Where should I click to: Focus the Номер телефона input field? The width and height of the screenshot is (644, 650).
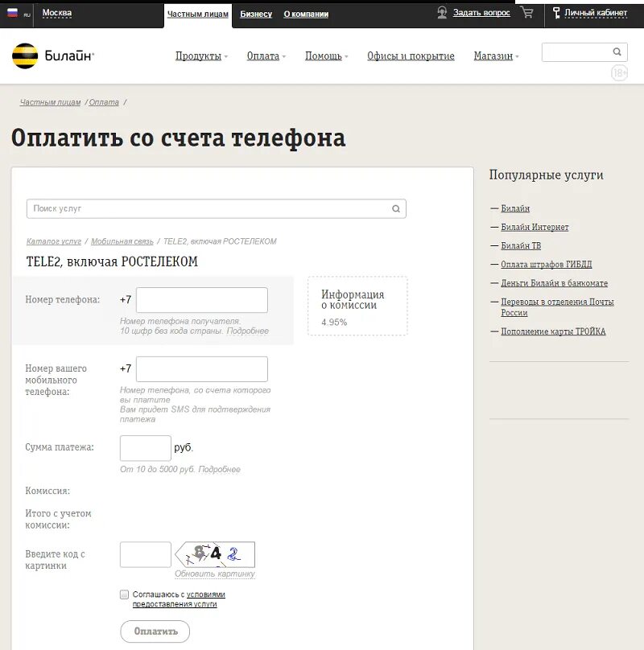[202, 300]
